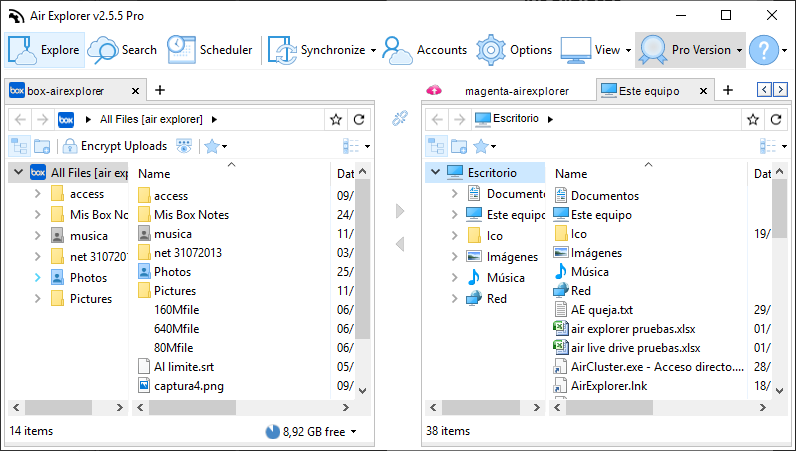Open Options settings
796x451 pixels.
[x=514, y=50]
